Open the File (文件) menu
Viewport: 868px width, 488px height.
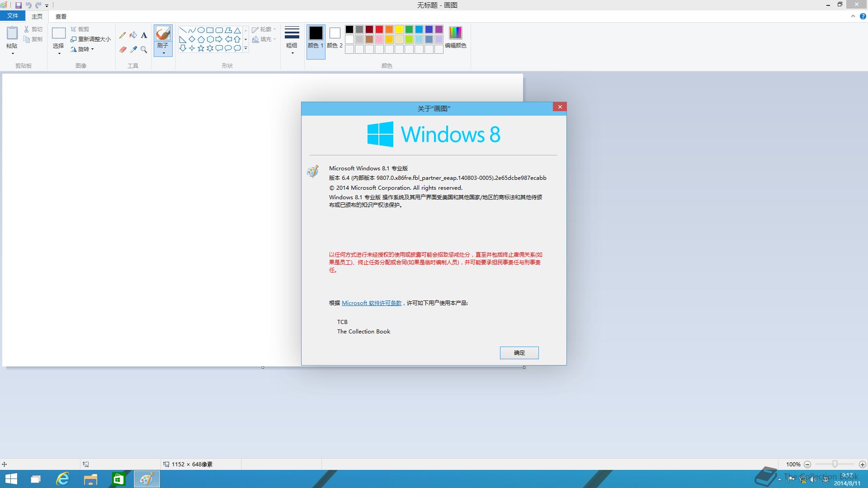click(x=13, y=16)
